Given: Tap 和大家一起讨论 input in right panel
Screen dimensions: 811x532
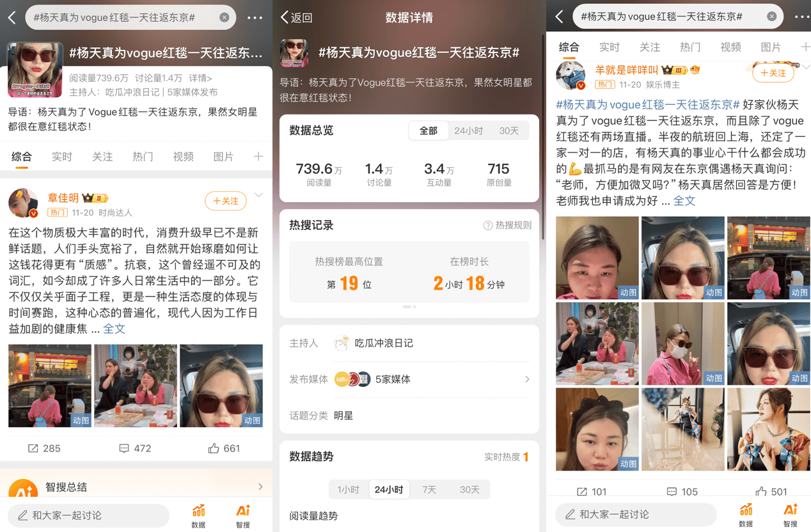Looking at the screenshot, I should pos(636,514).
